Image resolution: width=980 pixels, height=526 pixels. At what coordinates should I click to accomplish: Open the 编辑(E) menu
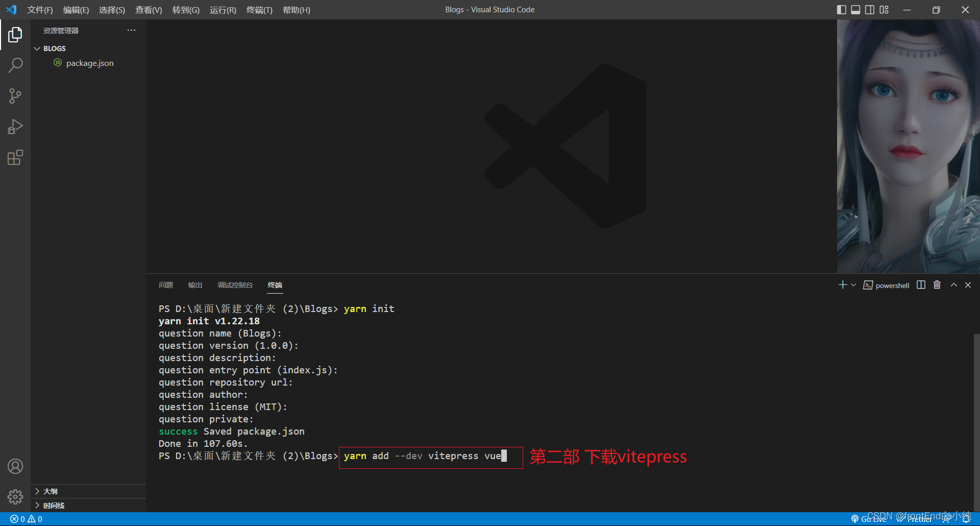click(x=76, y=10)
